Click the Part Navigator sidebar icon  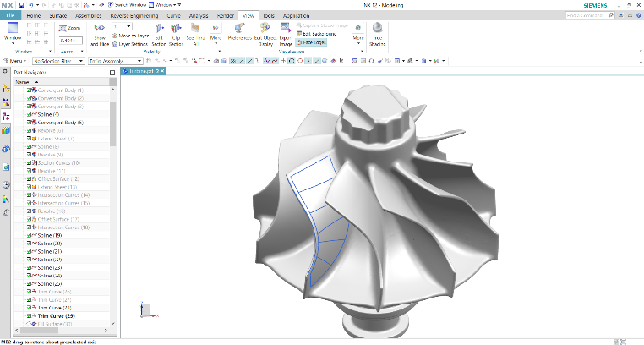(6, 117)
